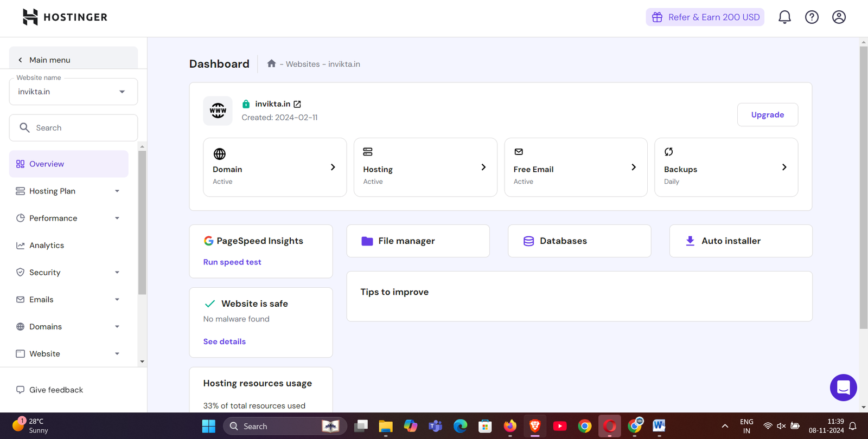Click Refer & Earn 200 USD
This screenshot has width=868, height=439.
705,17
